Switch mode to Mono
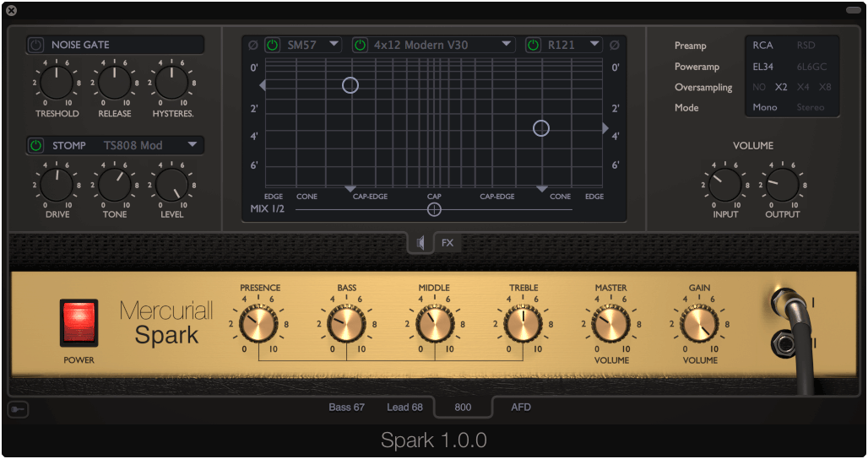The image size is (868, 459). point(764,107)
